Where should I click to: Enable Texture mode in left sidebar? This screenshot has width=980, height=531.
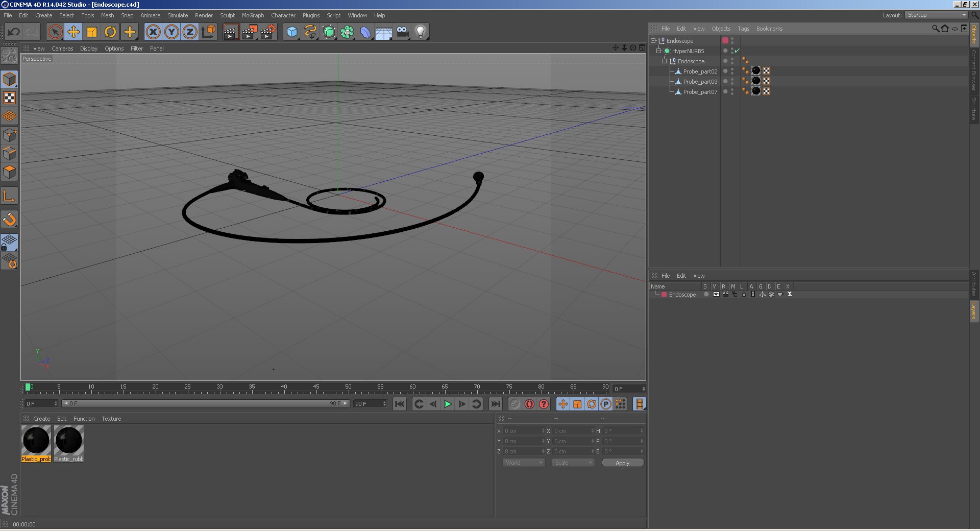[x=9, y=98]
